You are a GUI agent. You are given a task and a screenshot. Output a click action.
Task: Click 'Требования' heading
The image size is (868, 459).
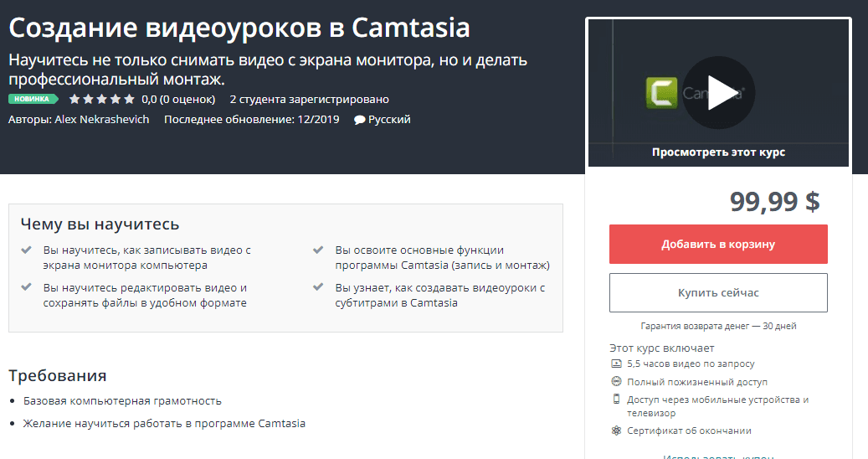tap(58, 375)
